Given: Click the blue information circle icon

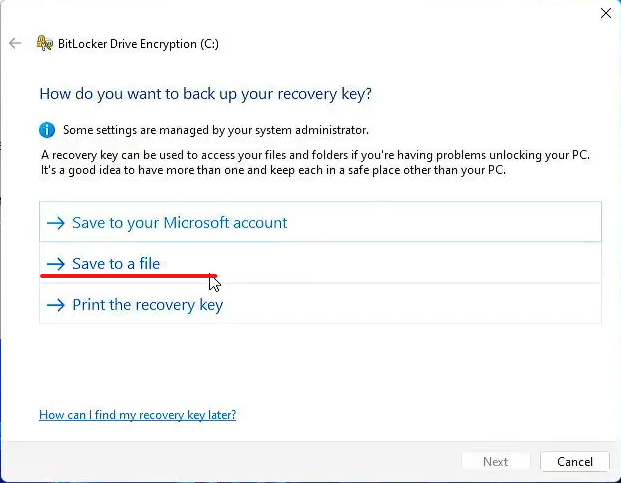Looking at the screenshot, I should 47,130.
